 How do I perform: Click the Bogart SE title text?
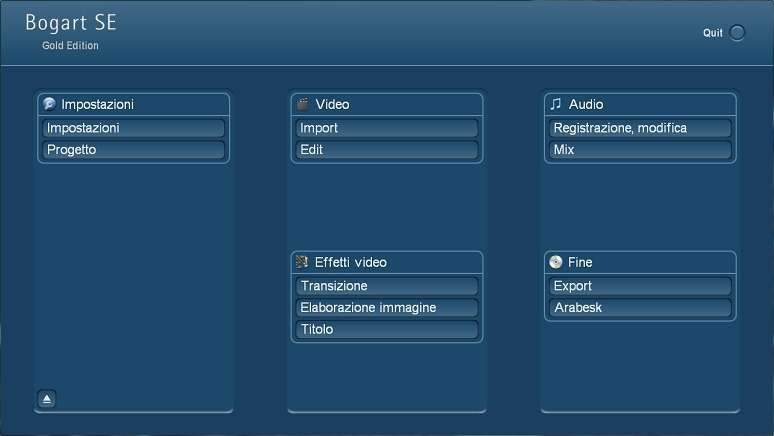coord(71,23)
